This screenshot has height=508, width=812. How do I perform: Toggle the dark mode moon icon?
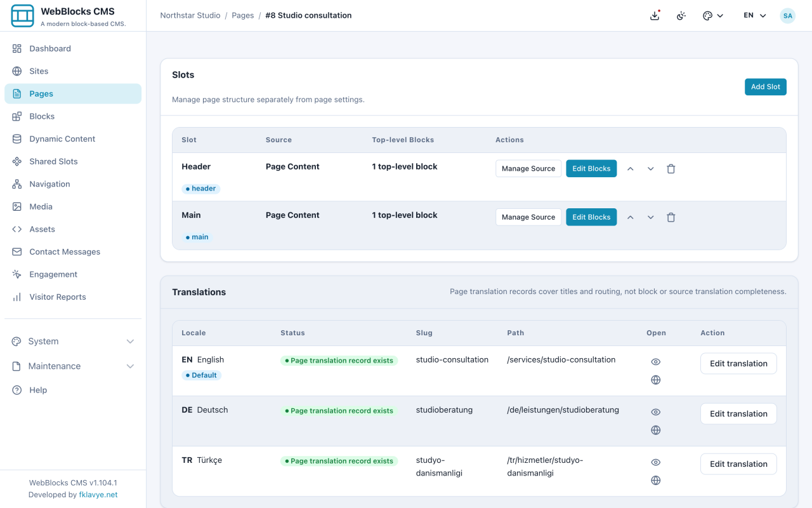[x=681, y=16]
